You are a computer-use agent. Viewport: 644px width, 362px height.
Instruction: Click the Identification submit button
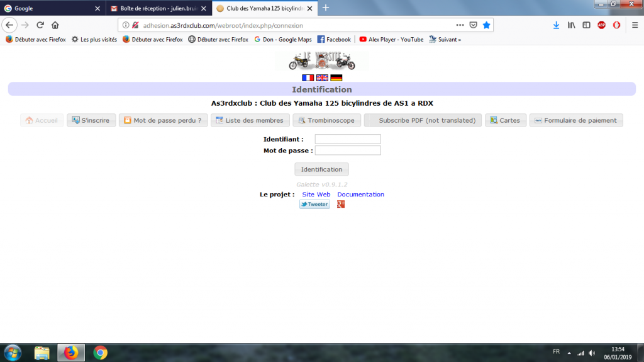(x=321, y=169)
